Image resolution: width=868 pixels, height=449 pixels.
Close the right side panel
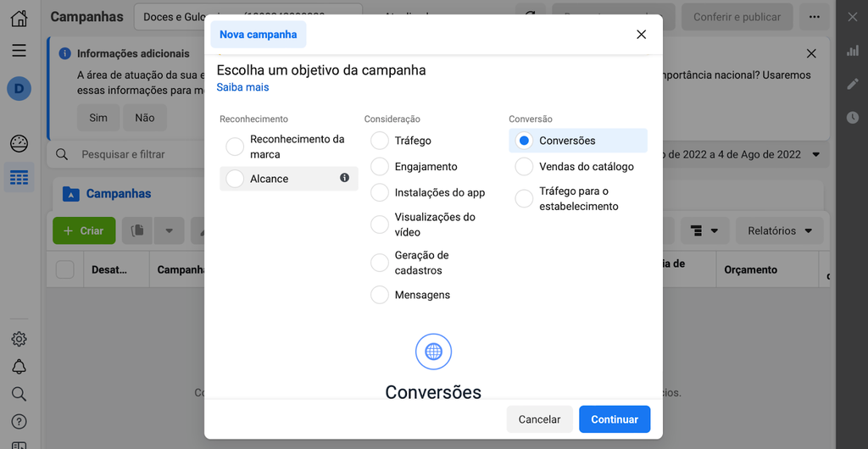[853, 17]
